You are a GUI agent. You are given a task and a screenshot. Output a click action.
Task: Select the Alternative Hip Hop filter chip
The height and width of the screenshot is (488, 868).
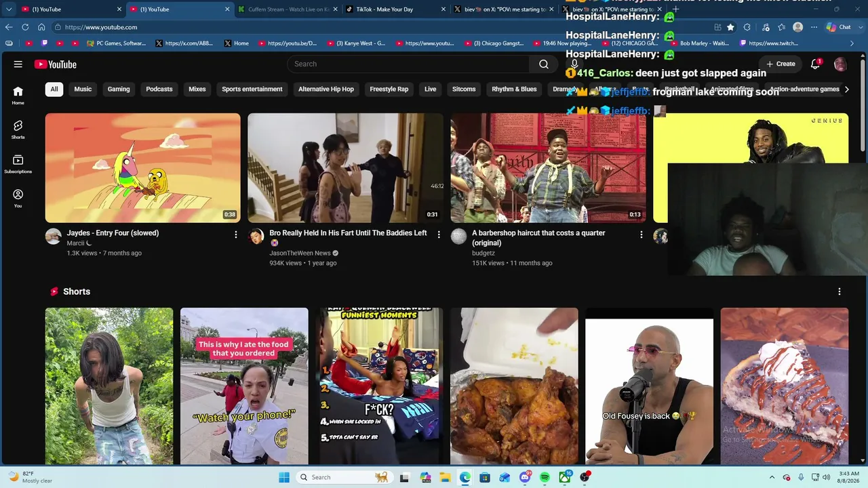[326, 89]
